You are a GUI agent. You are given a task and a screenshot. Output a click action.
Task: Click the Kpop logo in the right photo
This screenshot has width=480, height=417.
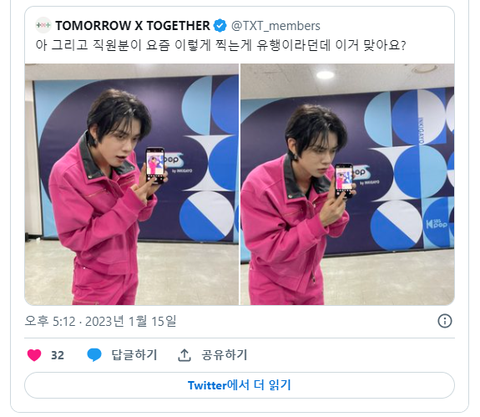point(437,223)
